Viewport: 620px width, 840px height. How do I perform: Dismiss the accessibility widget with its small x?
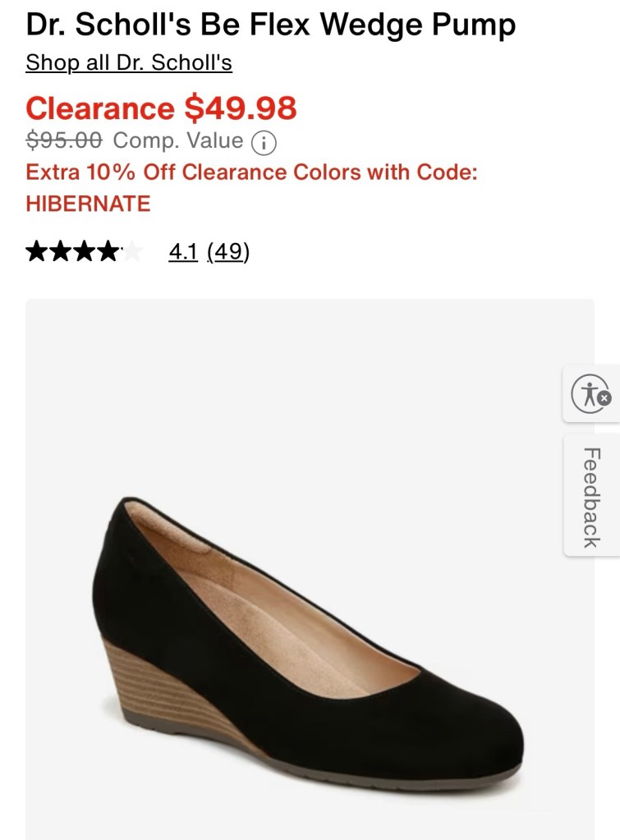(604, 398)
